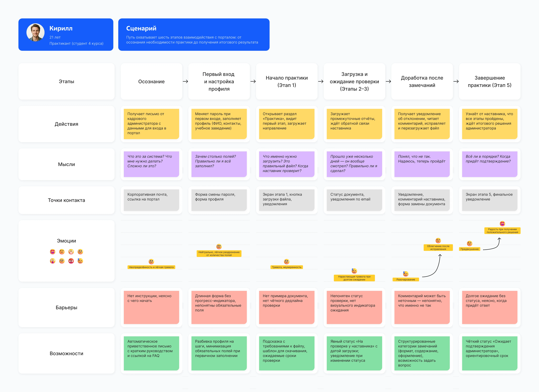Select green note «Автоматическое приветственное письмо»

click(151, 353)
